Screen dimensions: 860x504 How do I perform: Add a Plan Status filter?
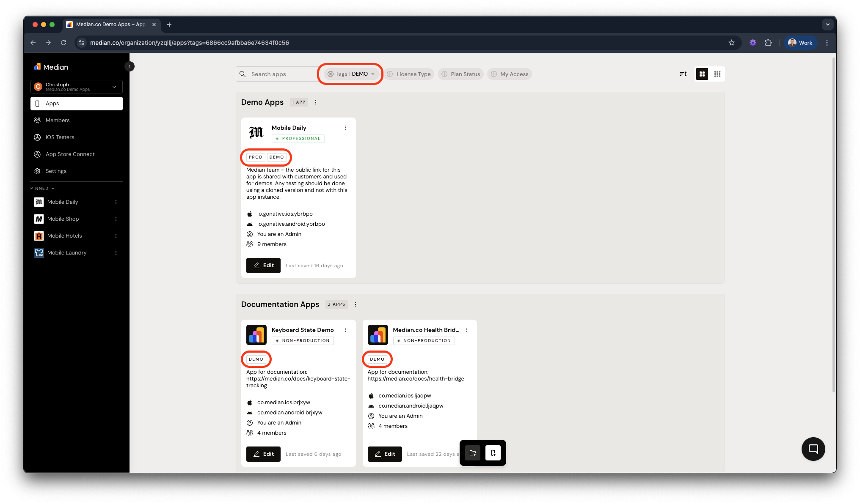point(461,74)
